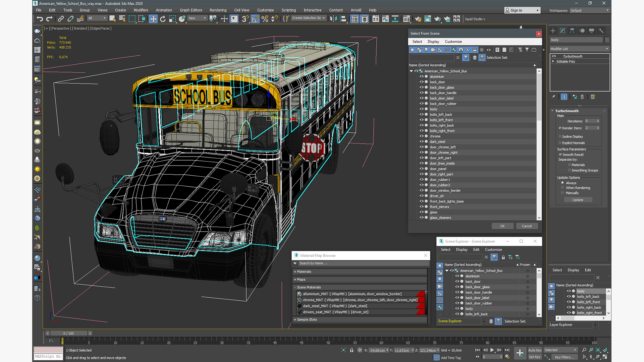Hide back_door via eye icon in Select From Scene
The height and width of the screenshot is (362, 644).
click(422, 82)
